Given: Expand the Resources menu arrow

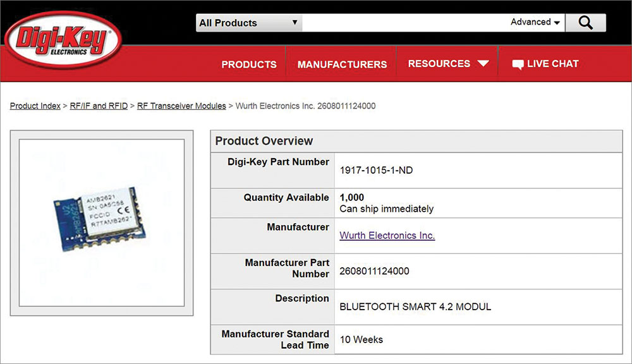Looking at the screenshot, I should [x=483, y=64].
